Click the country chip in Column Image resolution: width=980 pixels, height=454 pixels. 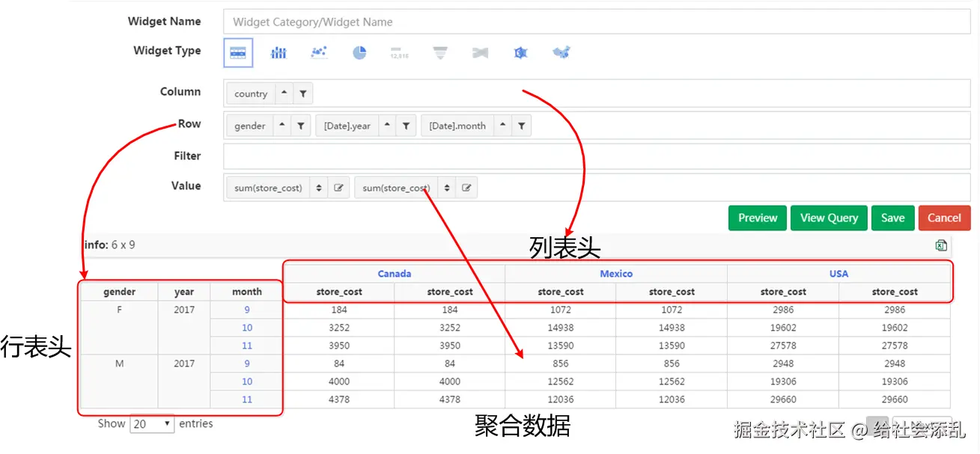coord(251,94)
